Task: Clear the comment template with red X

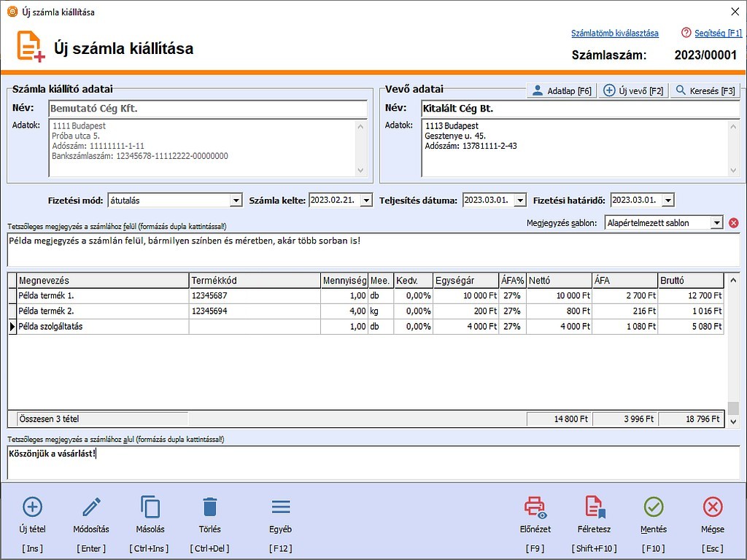Action: [x=733, y=222]
